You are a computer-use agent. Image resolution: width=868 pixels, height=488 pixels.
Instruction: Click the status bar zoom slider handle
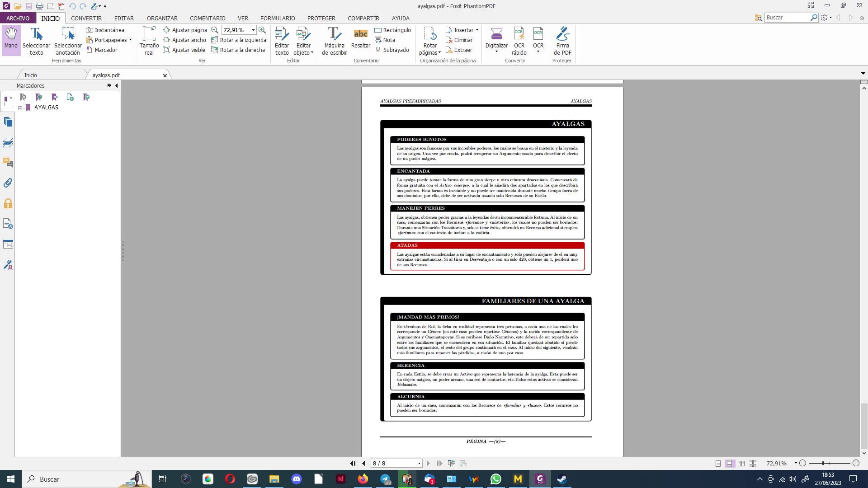tap(823, 463)
